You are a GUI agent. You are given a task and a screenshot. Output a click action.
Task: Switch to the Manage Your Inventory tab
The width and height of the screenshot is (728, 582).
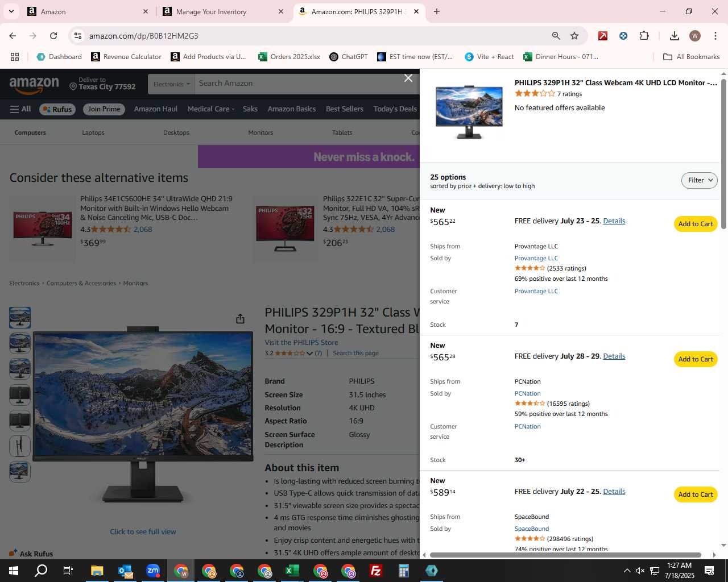[x=223, y=11]
